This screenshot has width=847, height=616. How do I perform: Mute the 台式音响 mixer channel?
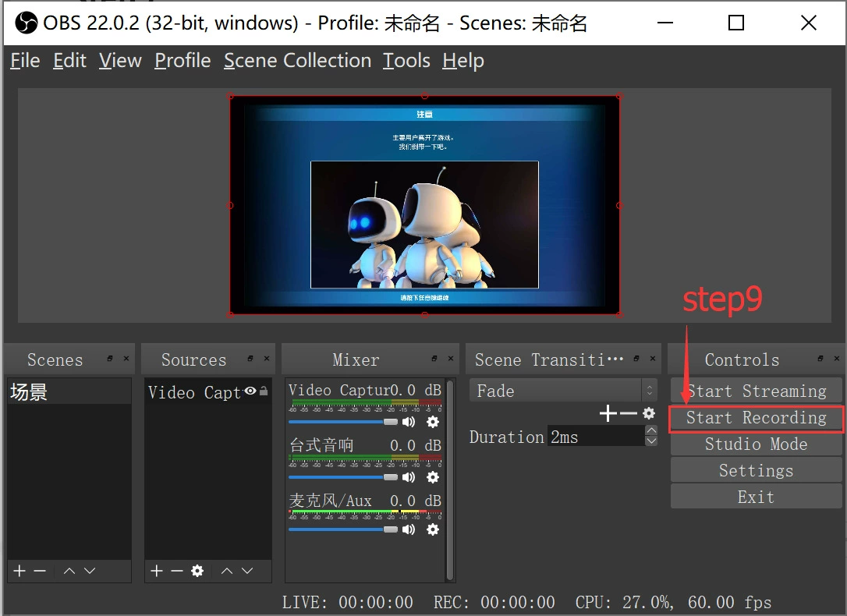pyautogui.click(x=409, y=477)
